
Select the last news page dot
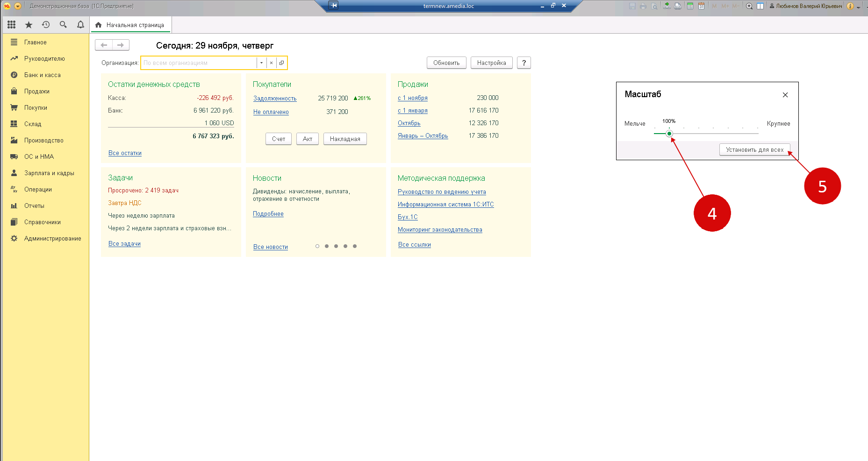coord(355,246)
